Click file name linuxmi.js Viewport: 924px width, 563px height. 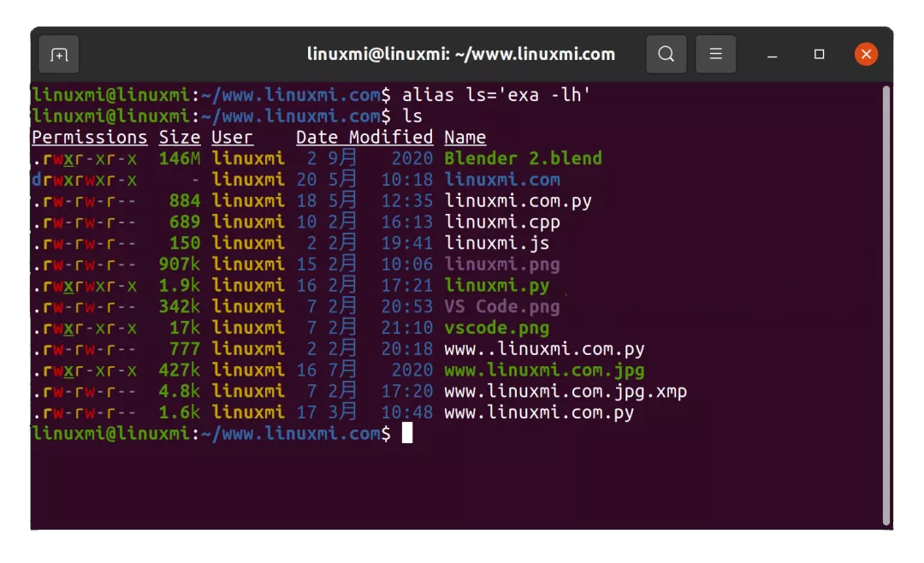[497, 243]
